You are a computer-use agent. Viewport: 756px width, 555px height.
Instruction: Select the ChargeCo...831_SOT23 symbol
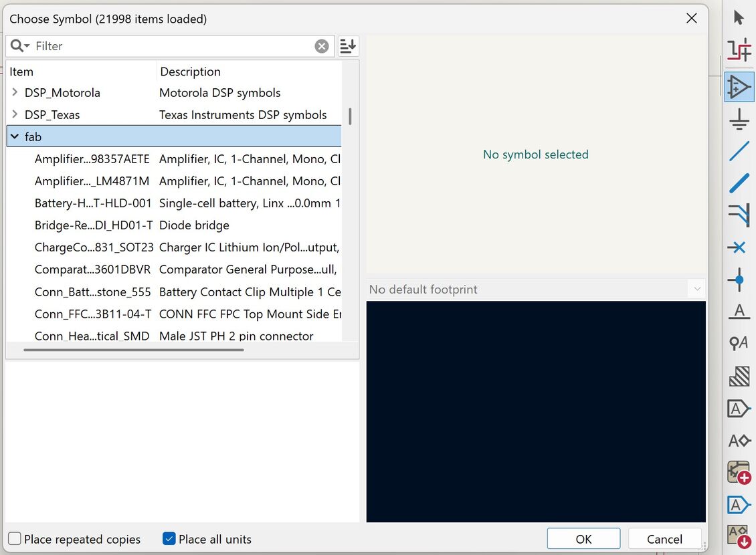coord(94,247)
